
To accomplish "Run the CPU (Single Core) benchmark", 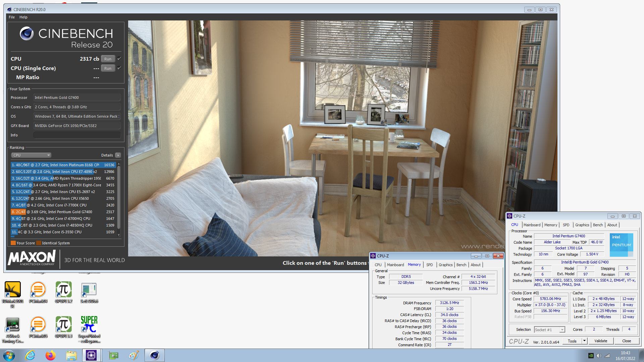I will [108, 68].
